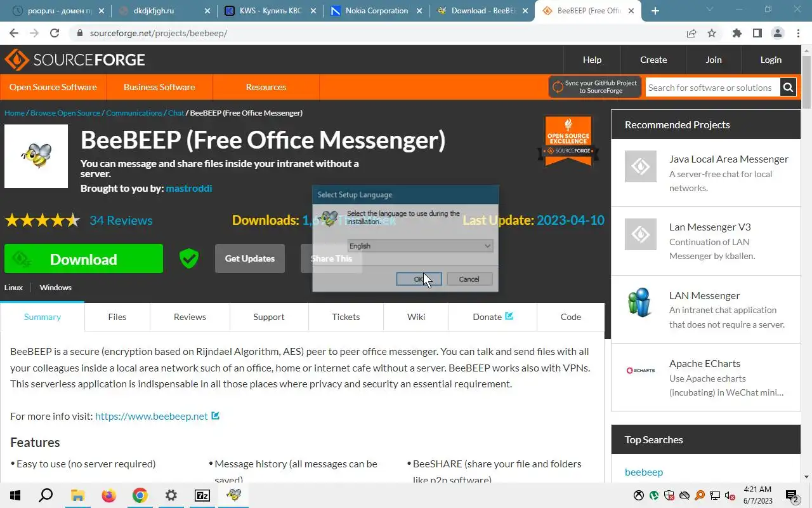812x508 pixels.
Task: Open Windows Start menu
Action: pyautogui.click(x=15, y=495)
